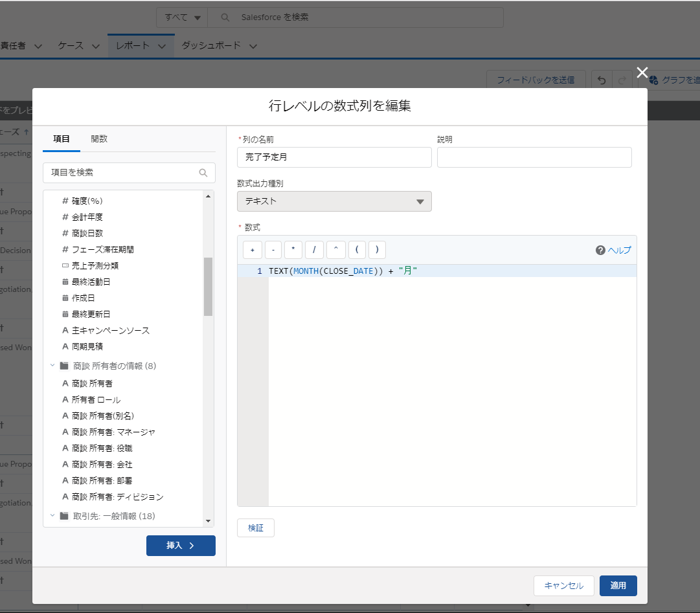This screenshot has width=700, height=613.
Task: Select the 商談日数 field
Action: (x=87, y=233)
